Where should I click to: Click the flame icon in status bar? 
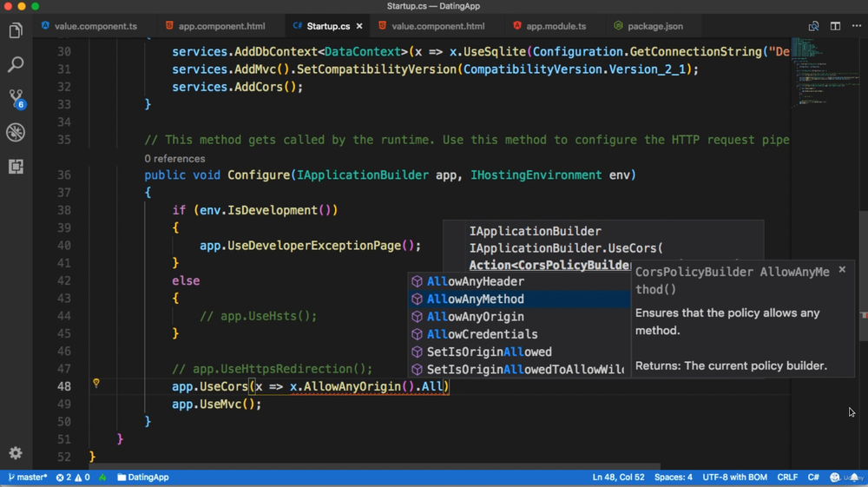(102, 477)
